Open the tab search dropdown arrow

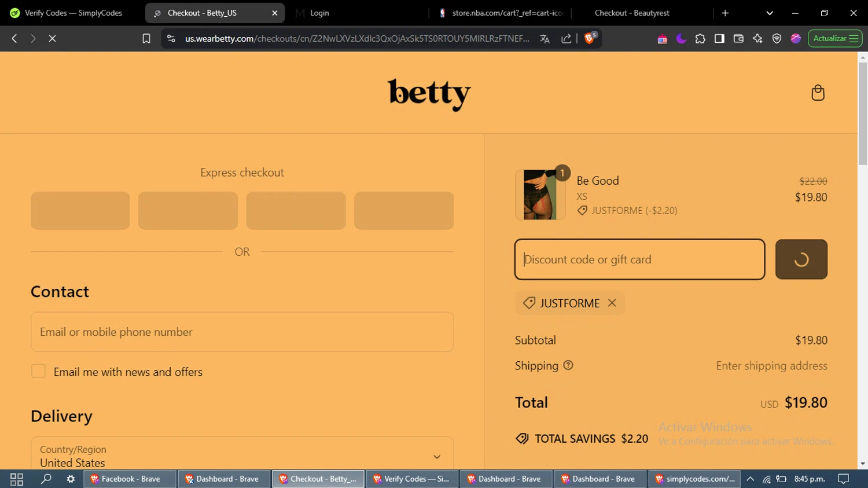pos(770,13)
